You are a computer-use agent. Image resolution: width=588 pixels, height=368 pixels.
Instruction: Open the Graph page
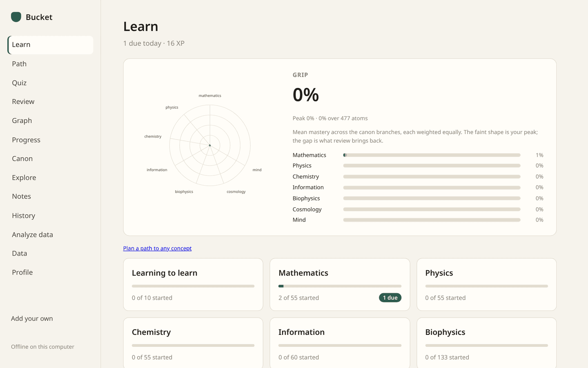(50, 121)
